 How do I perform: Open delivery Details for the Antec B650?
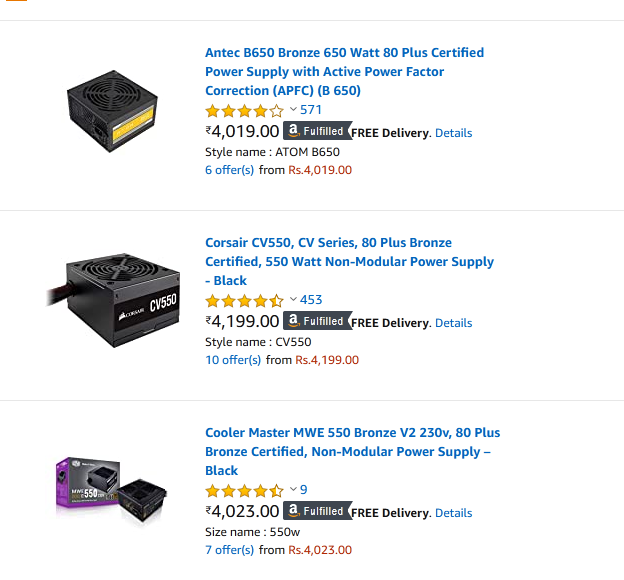[x=453, y=133]
